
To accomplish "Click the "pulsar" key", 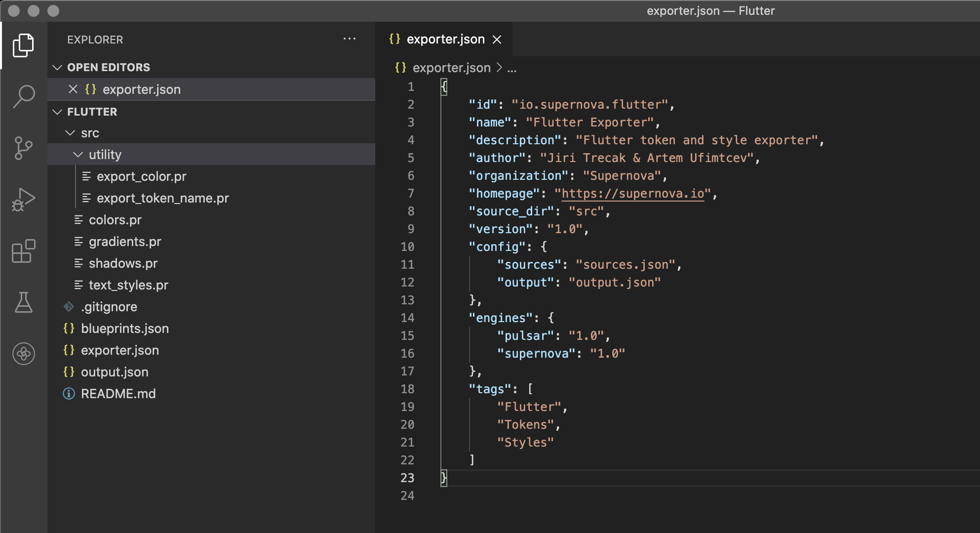I will click(526, 335).
